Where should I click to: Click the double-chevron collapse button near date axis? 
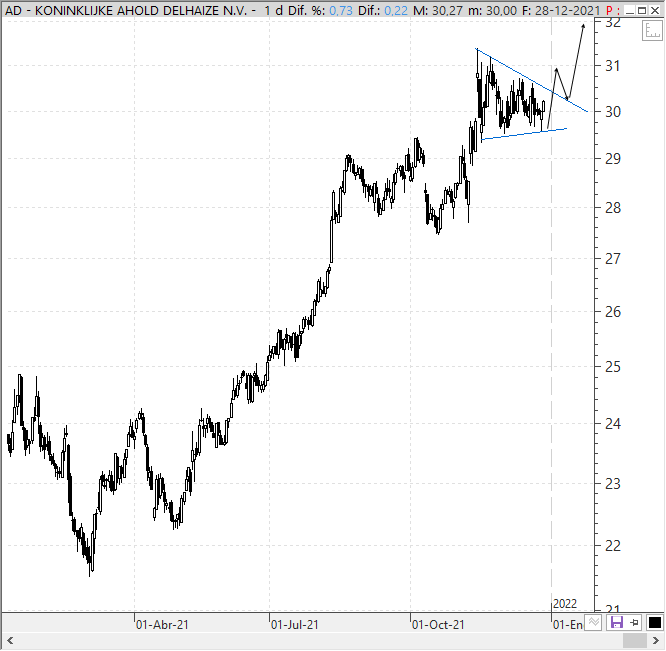[x=594, y=623]
